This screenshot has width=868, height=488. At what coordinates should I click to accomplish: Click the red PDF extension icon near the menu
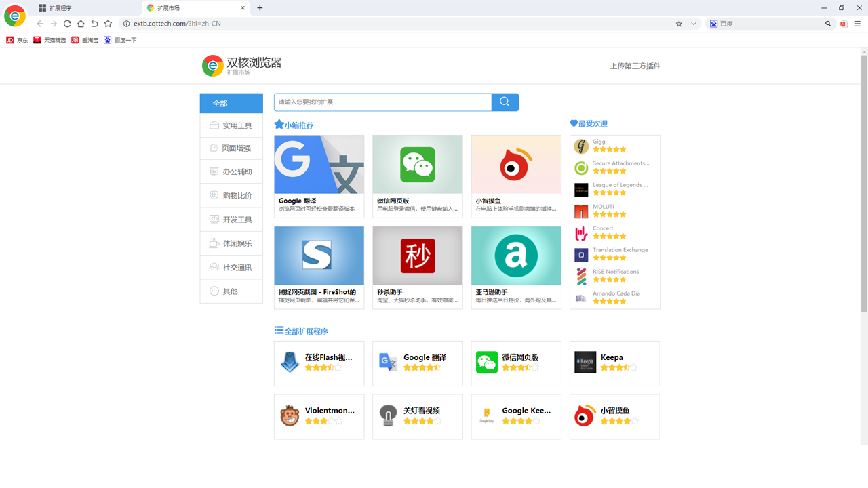pos(843,23)
